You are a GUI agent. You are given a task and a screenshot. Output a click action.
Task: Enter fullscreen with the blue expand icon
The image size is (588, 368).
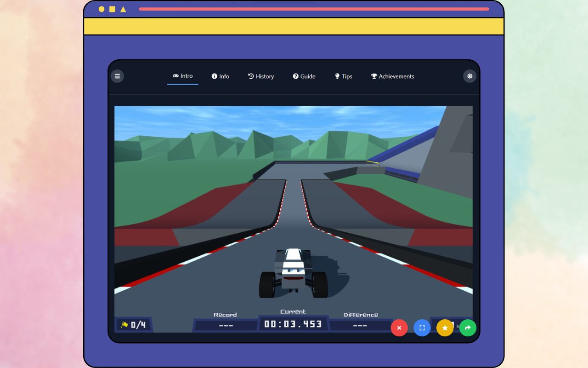tap(422, 328)
